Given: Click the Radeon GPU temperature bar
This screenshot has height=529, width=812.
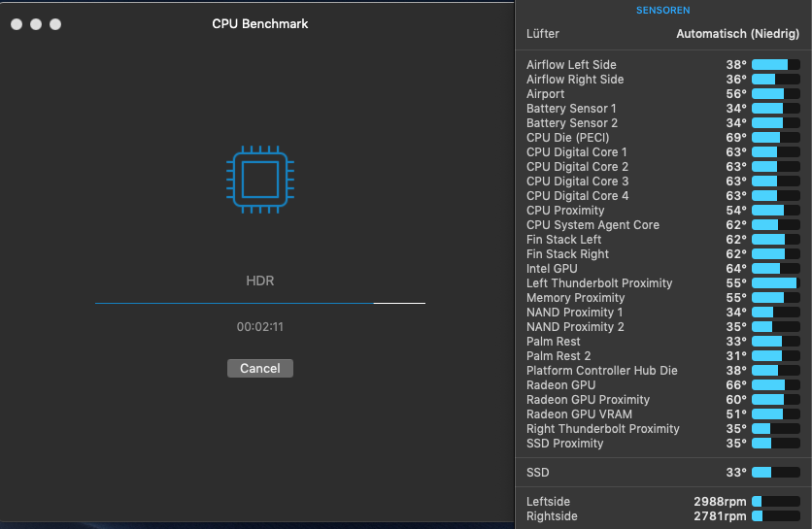Looking at the screenshot, I should pos(774,385).
